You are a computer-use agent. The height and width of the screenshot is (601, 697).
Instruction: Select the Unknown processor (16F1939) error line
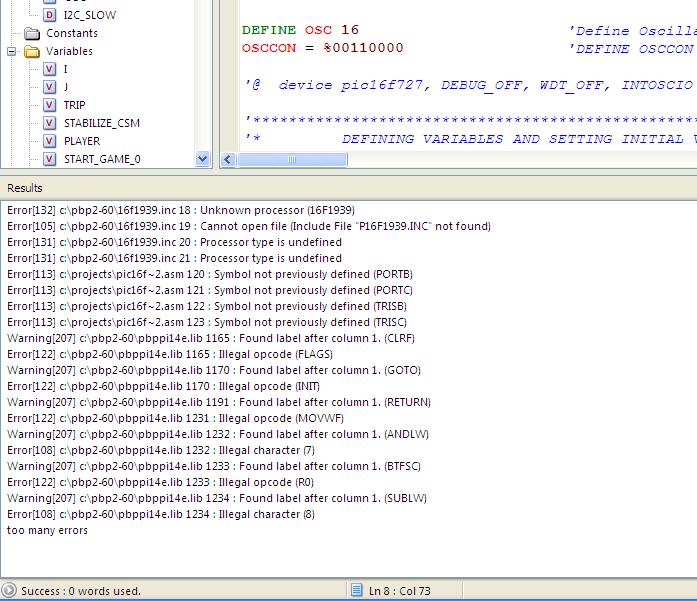[180, 210]
